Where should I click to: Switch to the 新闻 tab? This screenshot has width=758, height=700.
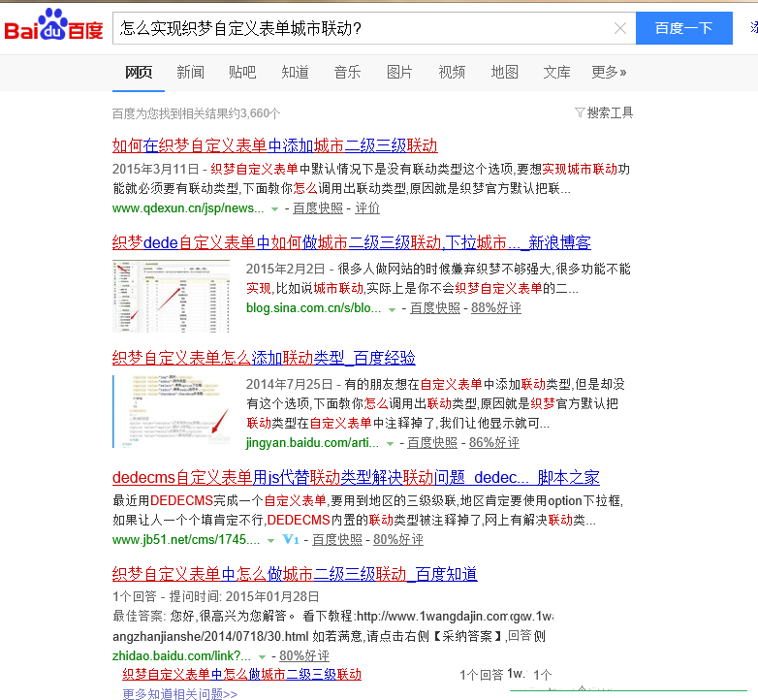pyautogui.click(x=190, y=73)
